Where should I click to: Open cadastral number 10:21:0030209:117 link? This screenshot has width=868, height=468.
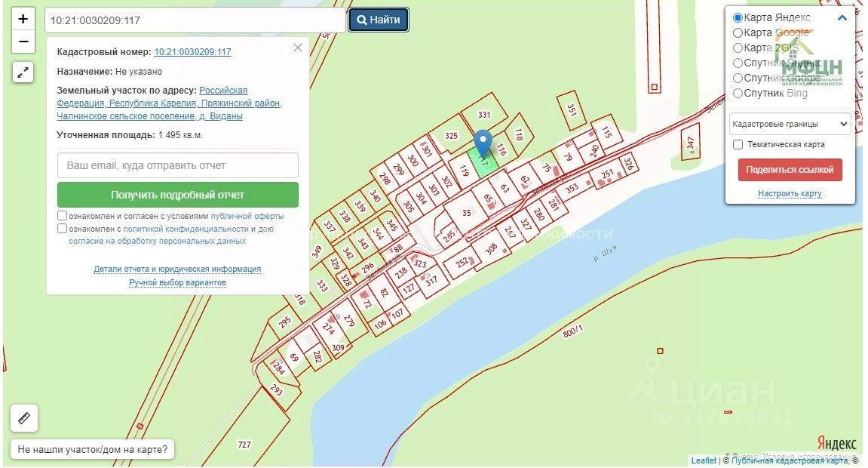pyautogui.click(x=192, y=52)
